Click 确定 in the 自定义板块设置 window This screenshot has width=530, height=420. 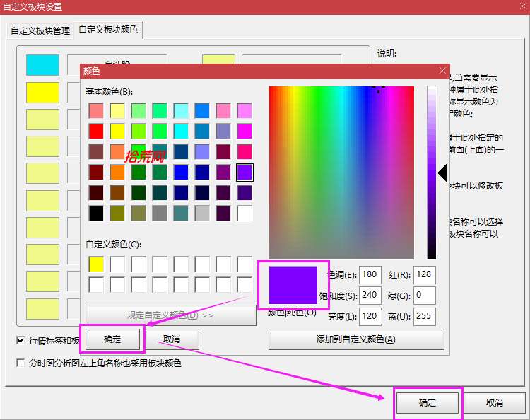tap(428, 403)
